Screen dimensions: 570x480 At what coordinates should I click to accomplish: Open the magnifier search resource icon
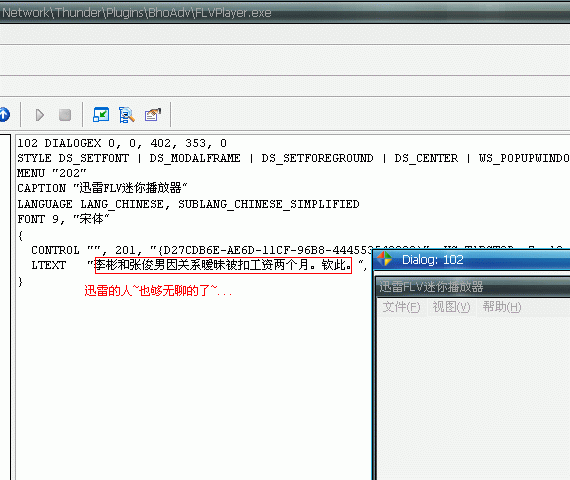pyautogui.click(x=127, y=115)
